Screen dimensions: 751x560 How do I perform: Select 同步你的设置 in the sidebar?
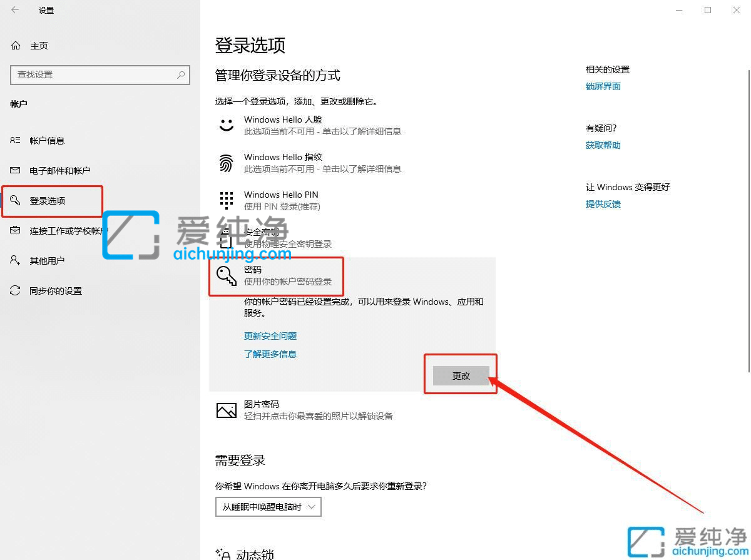(56, 290)
